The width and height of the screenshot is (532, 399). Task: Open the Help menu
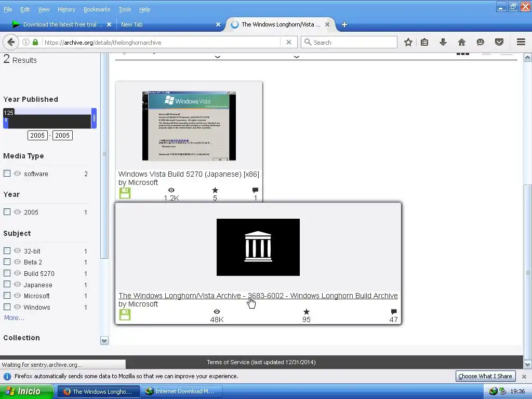click(144, 9)
